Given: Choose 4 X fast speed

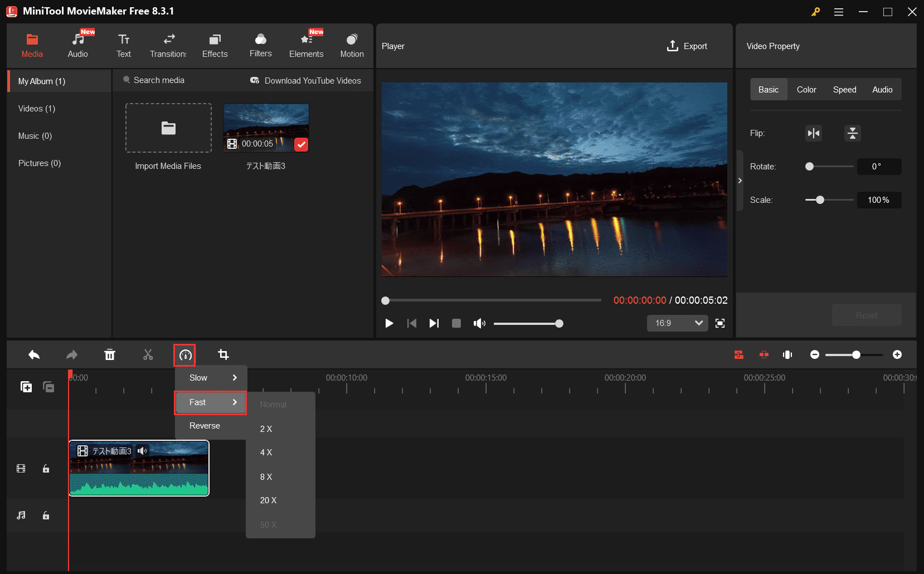Looking at the screenshot, I should [x=266, y=453].
